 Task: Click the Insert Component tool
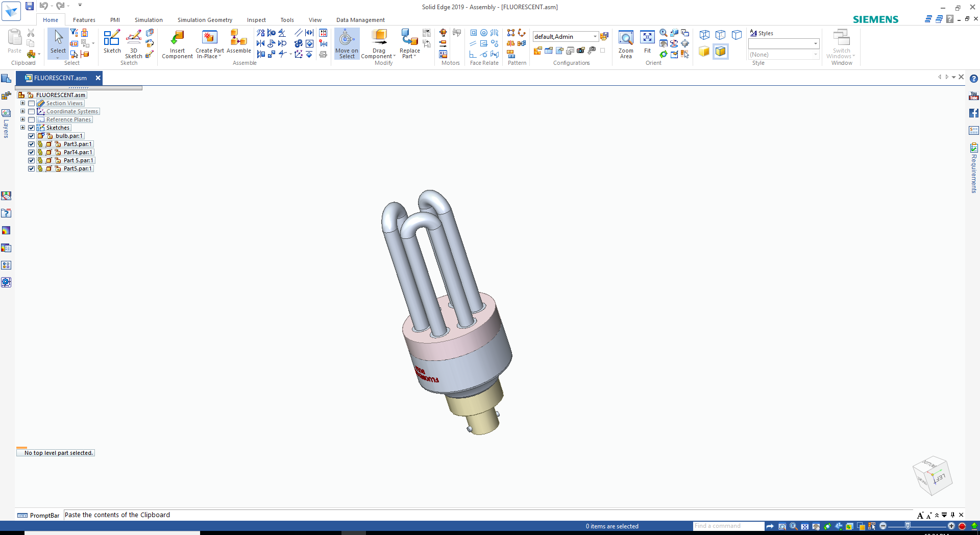(x=177, y=44)
